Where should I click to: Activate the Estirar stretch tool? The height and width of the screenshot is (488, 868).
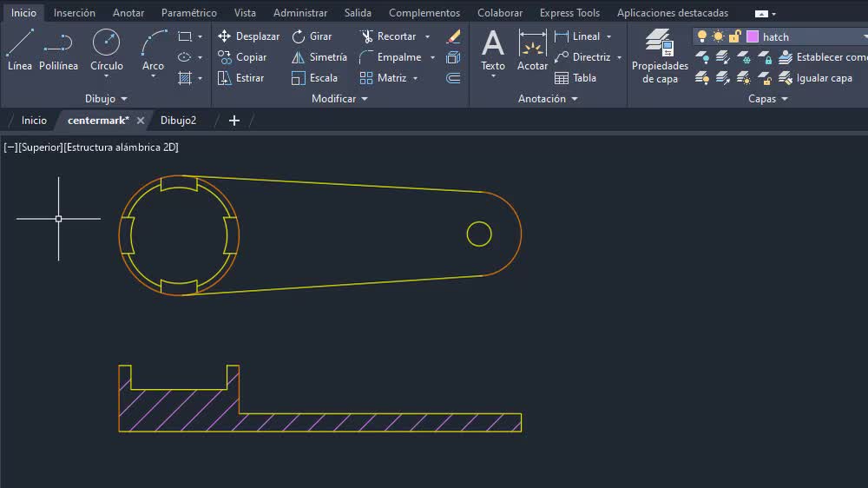pyautogui.click(x=240, y=78)
